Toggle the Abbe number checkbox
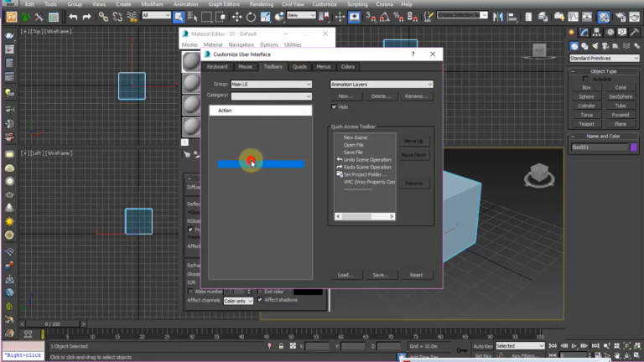The height and width of the screenshot is (362, 644). click(190, 292)
